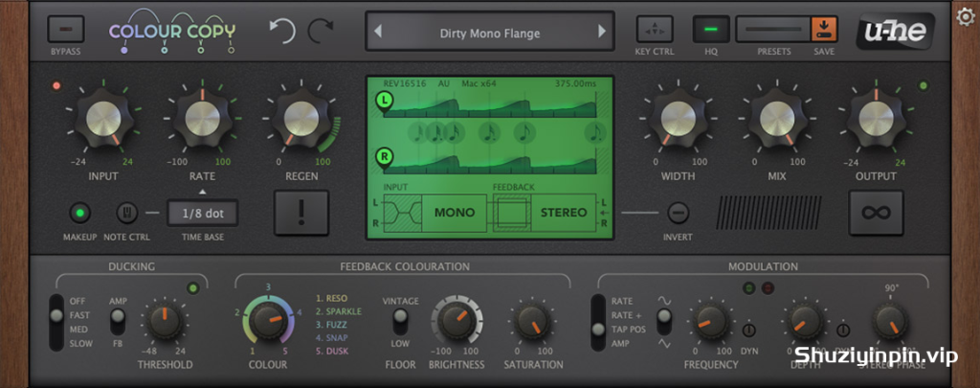The image size is (980, 388).
Task: Click the 375.00ms delay time readout
Action: (575, 83)
